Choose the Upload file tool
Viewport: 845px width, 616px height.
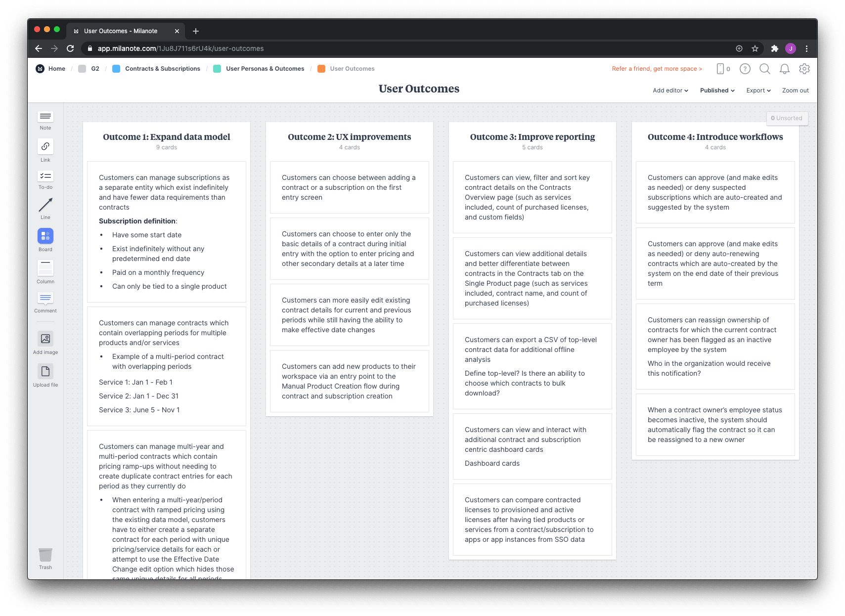point(45,376)
